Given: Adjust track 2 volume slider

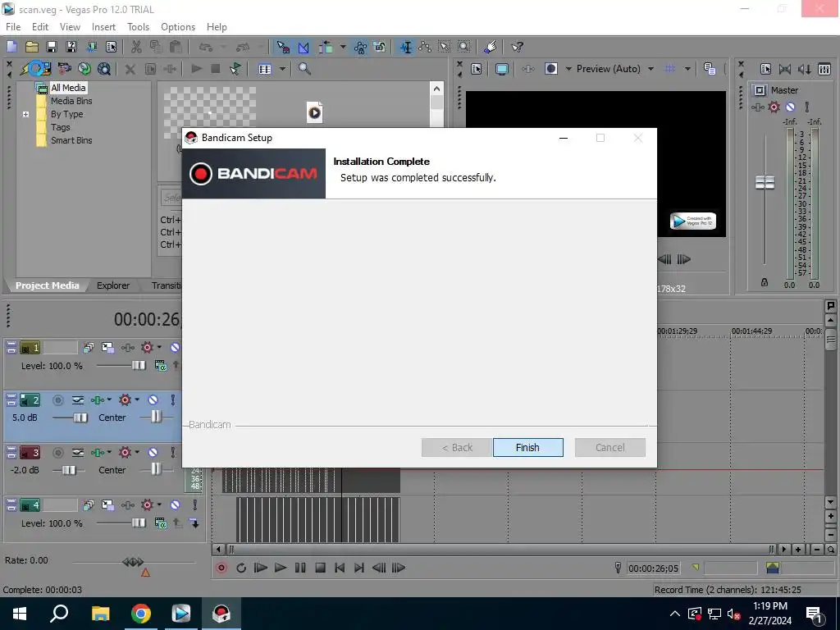Looking at the screenshot, I should 80,418.
